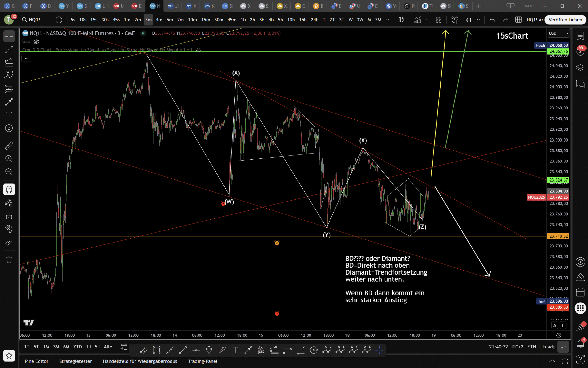Viewport: 588px width, 368px height.
Task: Toggle magnet mode in left toolbar
Action: [9, 190]
